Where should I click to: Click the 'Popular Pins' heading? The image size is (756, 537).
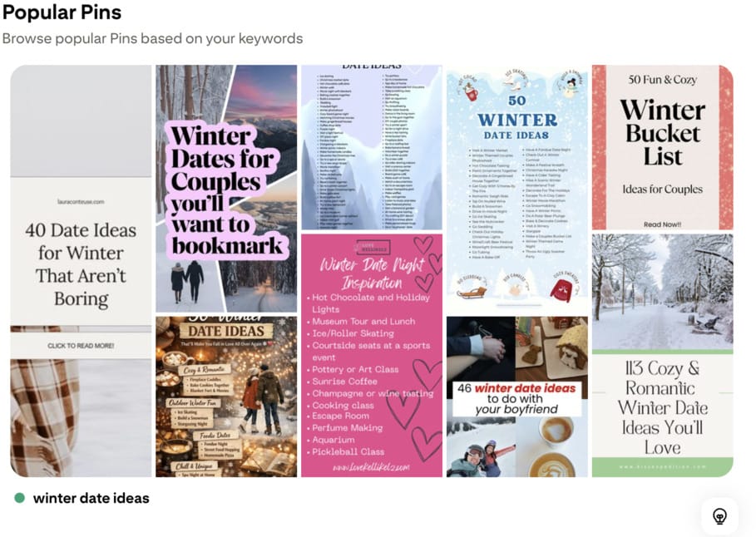pyautogui.click(x=62, y=12)
